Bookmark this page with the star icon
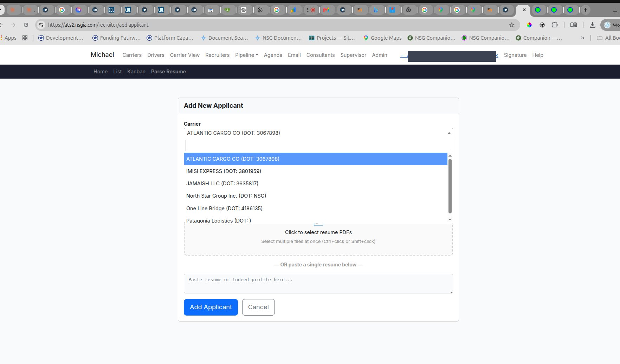The image size is (620, 364). pyautogui.click(x=512, y=25)
